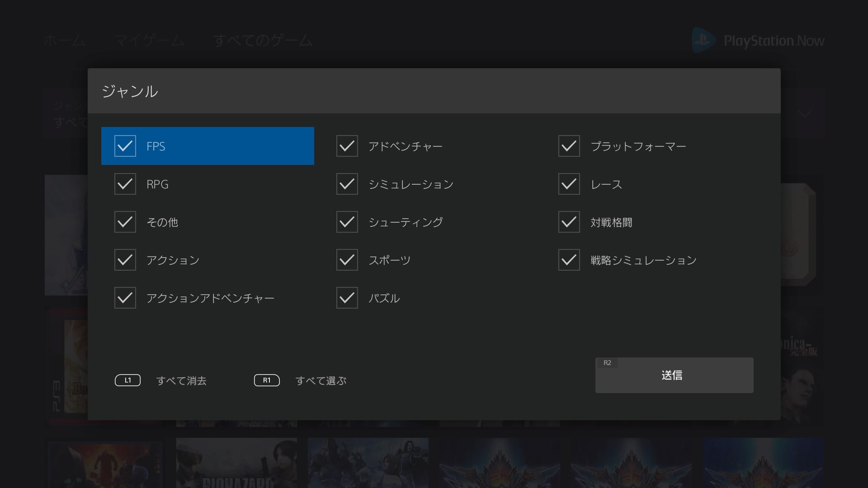Deselect the プラットフォーマー genre
Screen dimensions: 868x488
point(569,146)
